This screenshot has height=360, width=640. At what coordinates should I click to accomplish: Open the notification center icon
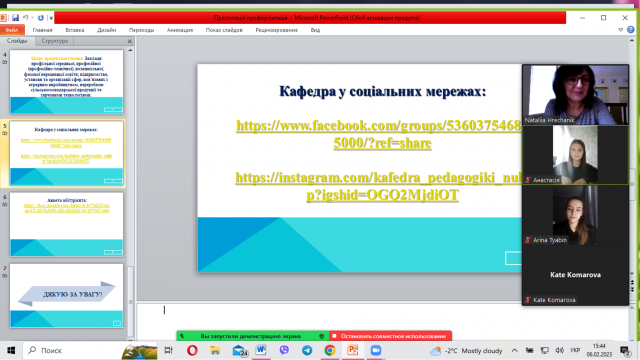624,350
